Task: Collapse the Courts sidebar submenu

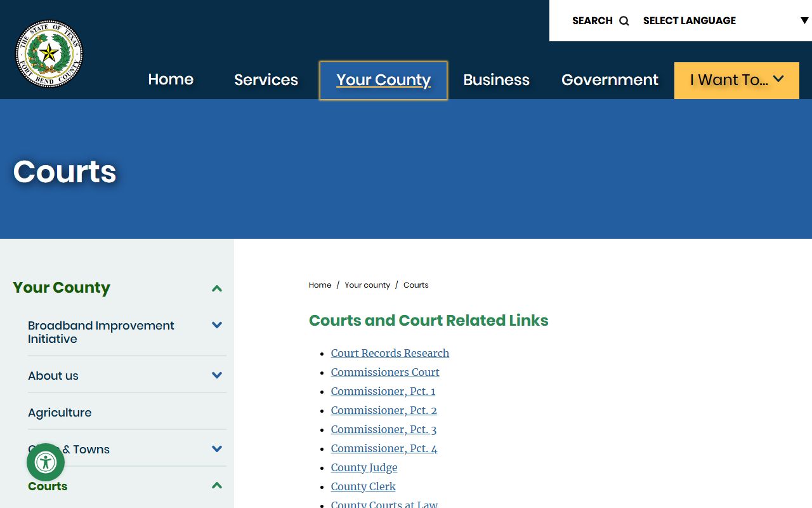Action: point(217,486)
